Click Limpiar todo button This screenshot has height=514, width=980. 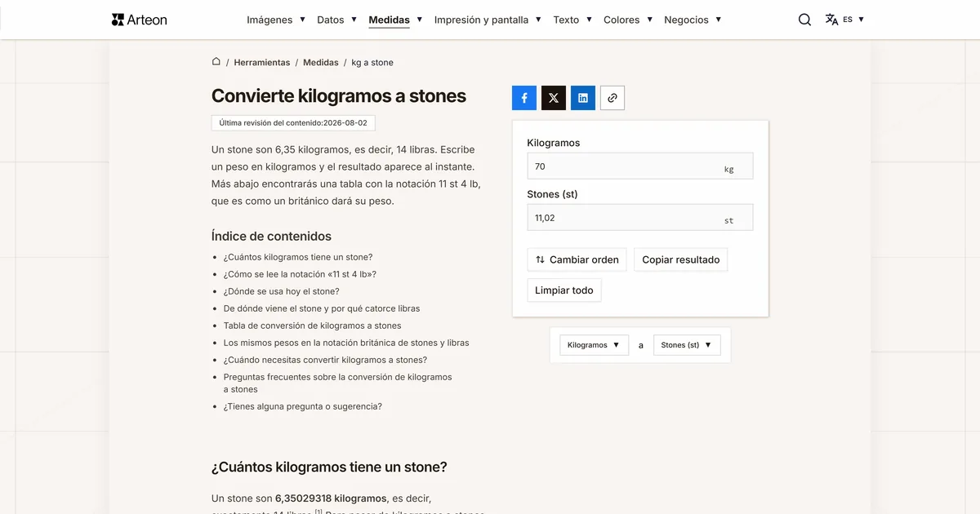point(564,290)
